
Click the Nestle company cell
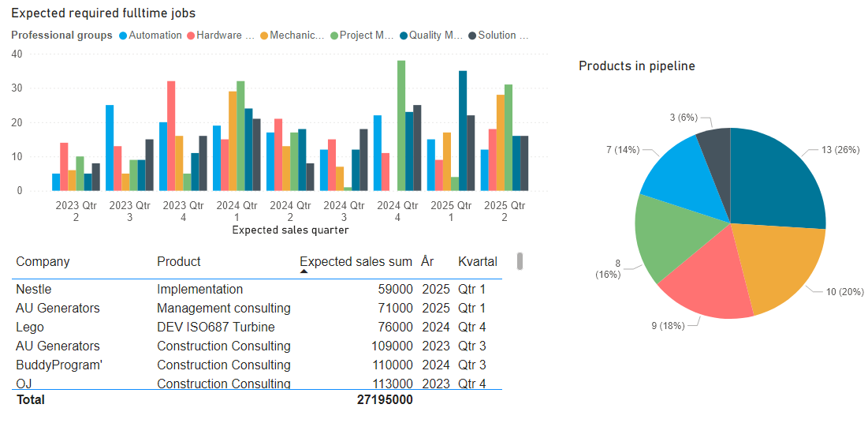click(x=34, y=290)
